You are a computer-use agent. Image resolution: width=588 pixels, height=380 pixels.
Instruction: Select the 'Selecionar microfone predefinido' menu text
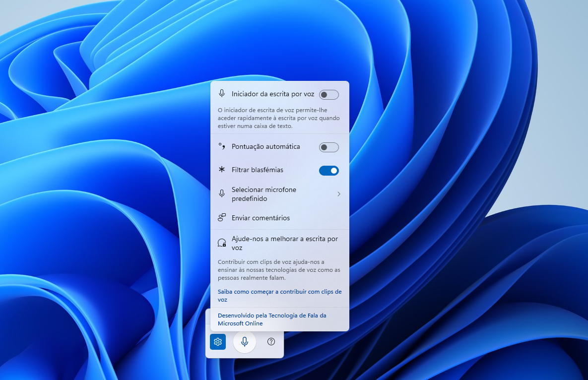263,194
